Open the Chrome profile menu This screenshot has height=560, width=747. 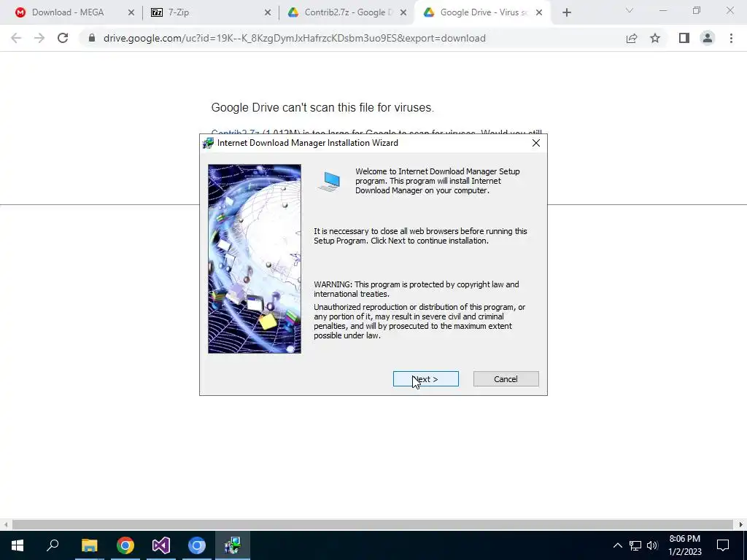(708, 38)
